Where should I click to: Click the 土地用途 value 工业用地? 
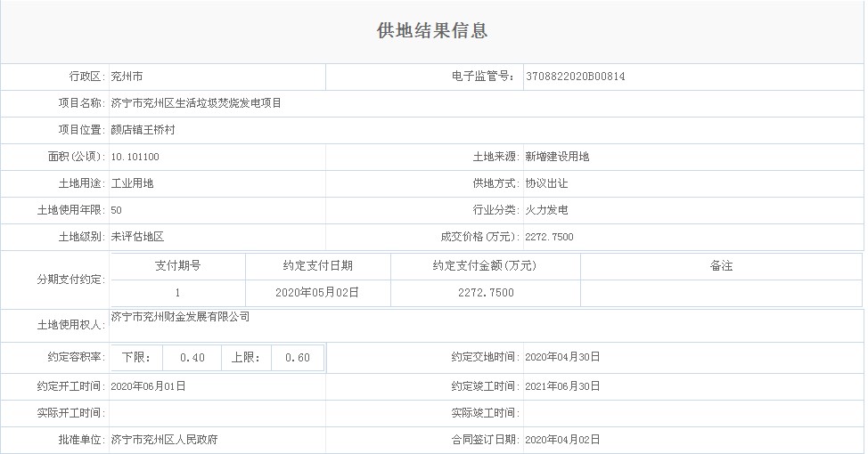[132, 183]
